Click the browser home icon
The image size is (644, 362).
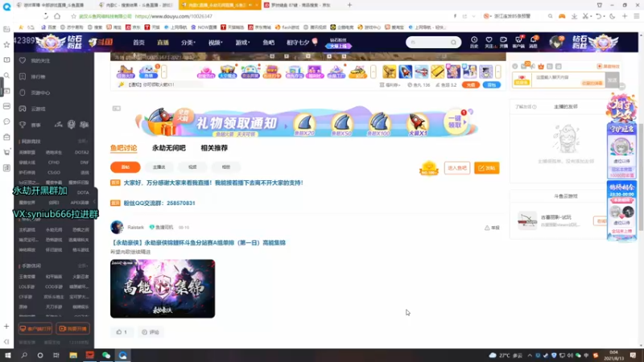(57, 16)
